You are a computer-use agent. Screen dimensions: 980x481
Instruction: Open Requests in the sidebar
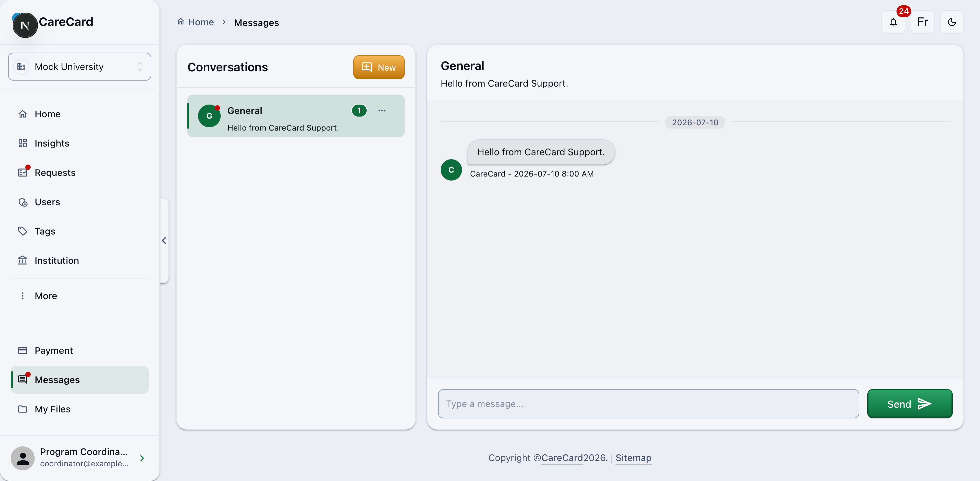pyautogui.click(x=80, y=173)
